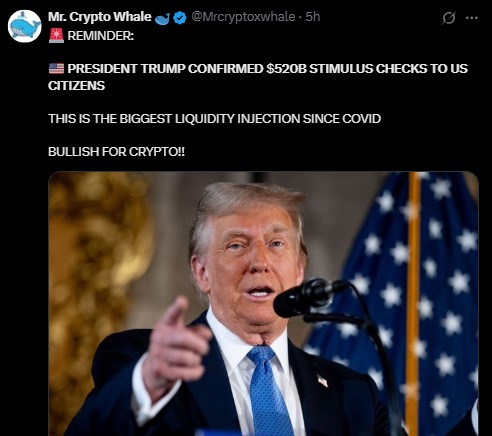The width and height of the screenshot is (492, 436).
Task: Click the REMINDER: text line
Action: click(x=101, y=36)
